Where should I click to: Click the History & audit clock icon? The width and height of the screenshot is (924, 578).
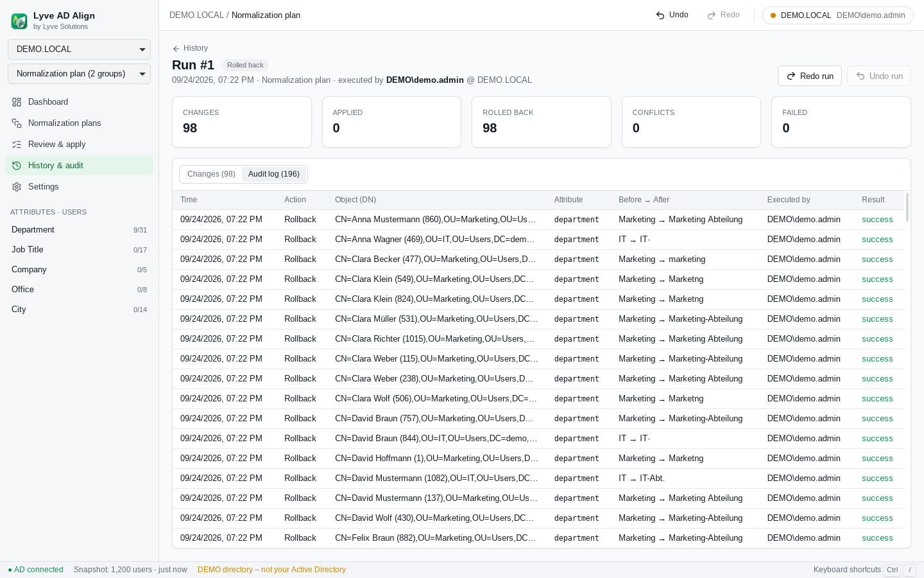point(17,166)
